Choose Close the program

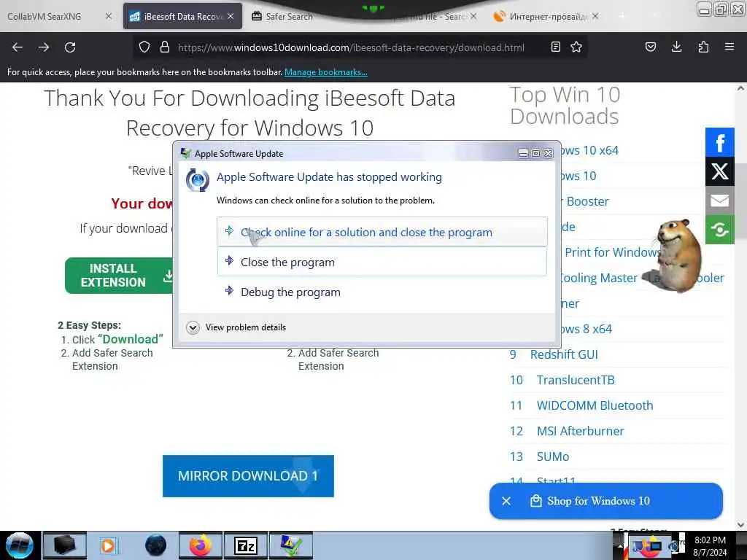(382, 262)
